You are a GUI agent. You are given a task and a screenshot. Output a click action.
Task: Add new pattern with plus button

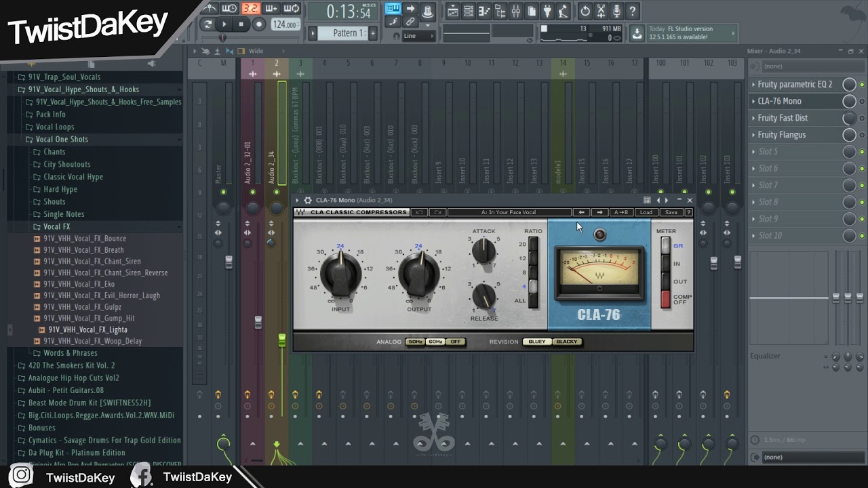pyautogui.click(x=372, y=33)
